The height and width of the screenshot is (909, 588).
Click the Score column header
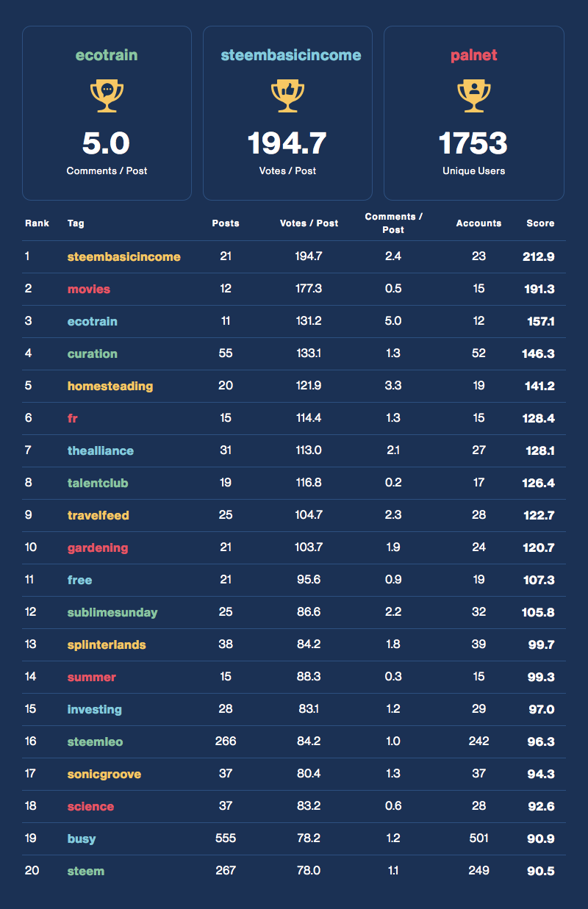coord(540,223)
